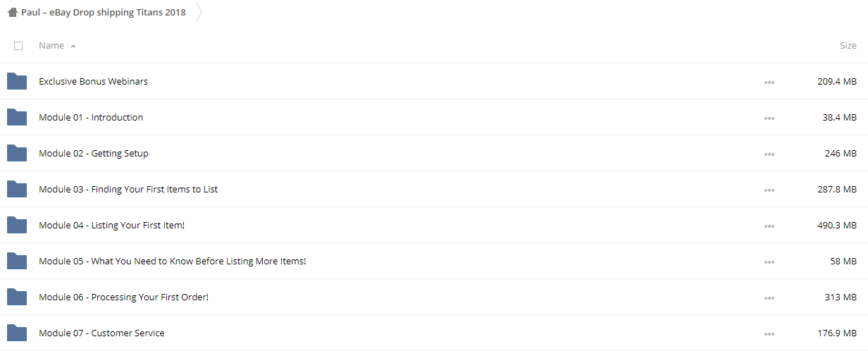The image size is (868, 356).
Task: Click breadcrumb chevron after folder title
Action: tap(199, 12)
